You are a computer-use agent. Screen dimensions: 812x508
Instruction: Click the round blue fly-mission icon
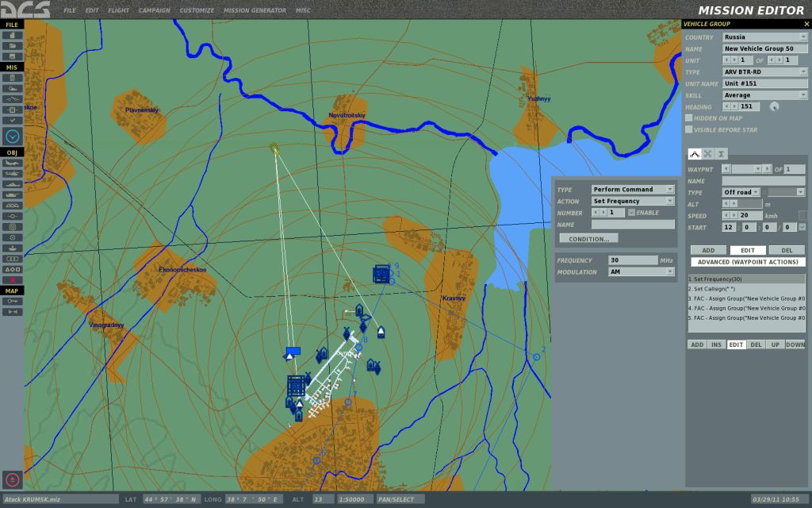click(x=13, y=137)
